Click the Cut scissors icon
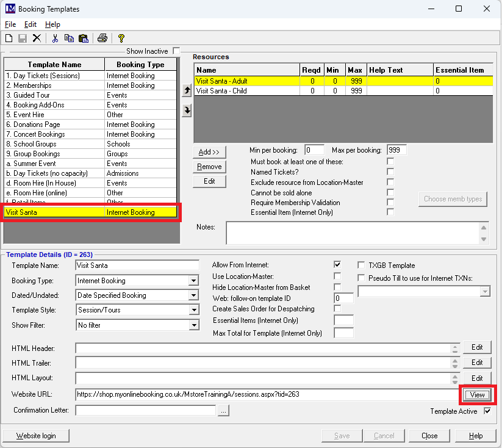The height and width of the screenshot is (448, 502). (55, 38)
